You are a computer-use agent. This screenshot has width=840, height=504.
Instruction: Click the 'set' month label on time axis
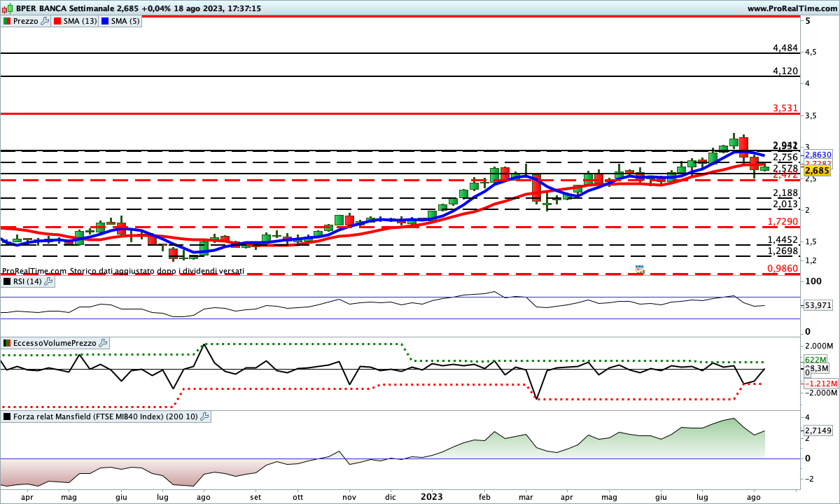pyautogui.click(x=255, y=496)
